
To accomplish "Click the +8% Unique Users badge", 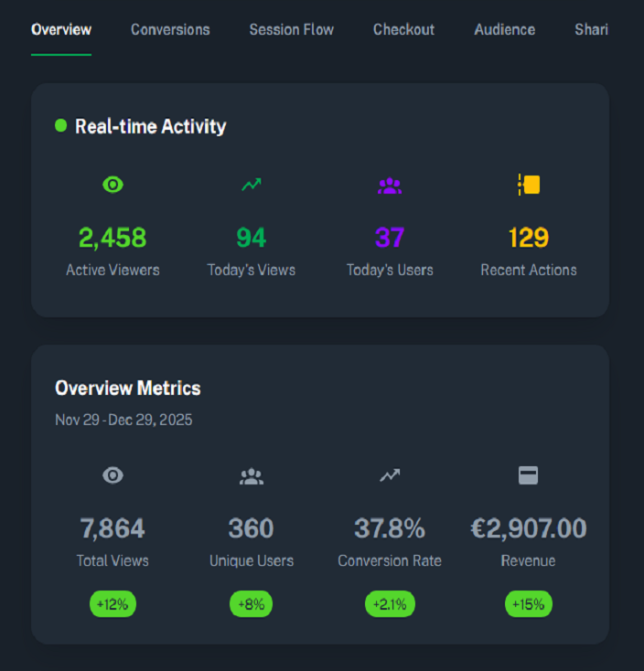I will [251, 604].
